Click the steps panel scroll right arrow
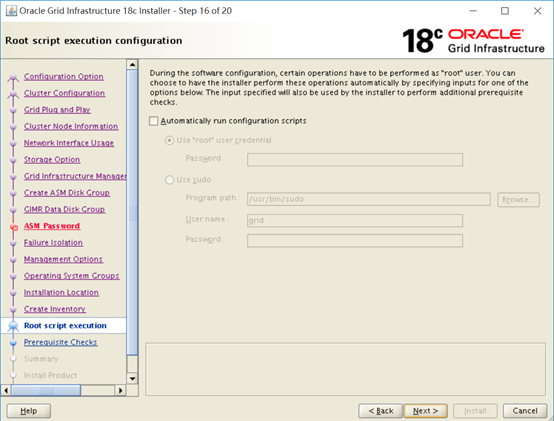The width and height of the screenshot is (554, 421). pyautogui.click(x=120, y=390)
